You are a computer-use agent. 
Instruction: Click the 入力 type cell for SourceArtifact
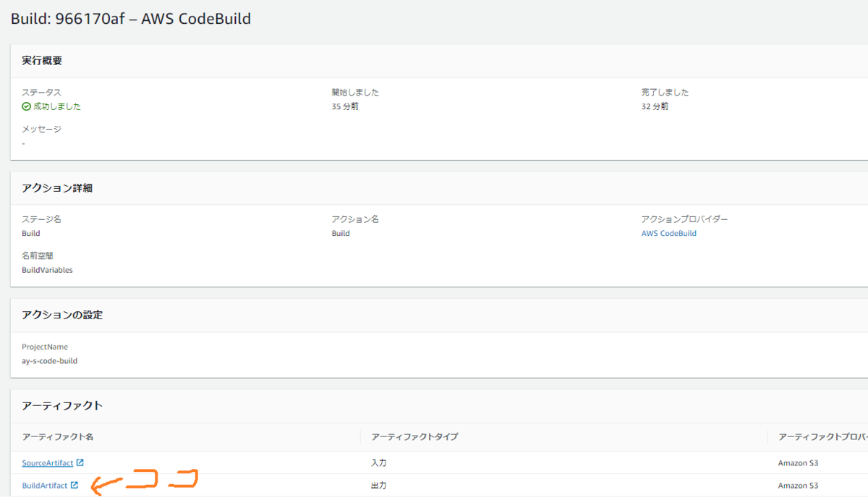coord(379,462)
